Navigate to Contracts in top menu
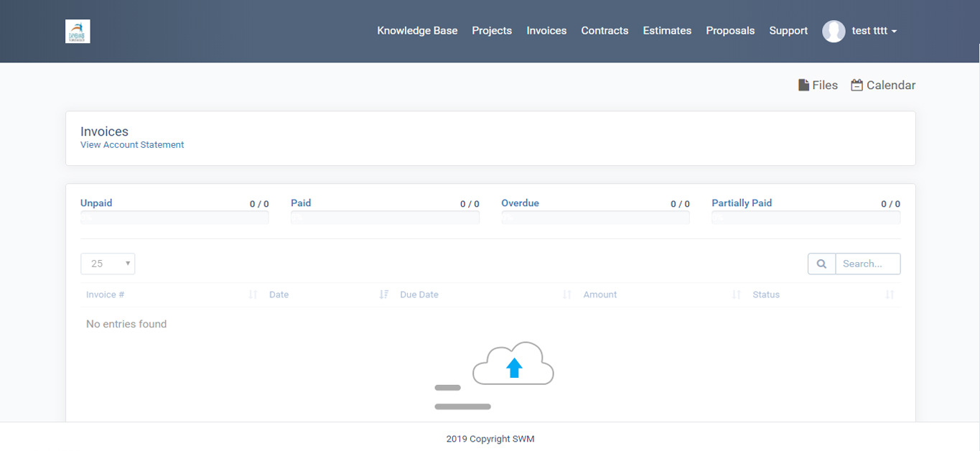 [605, 31]
